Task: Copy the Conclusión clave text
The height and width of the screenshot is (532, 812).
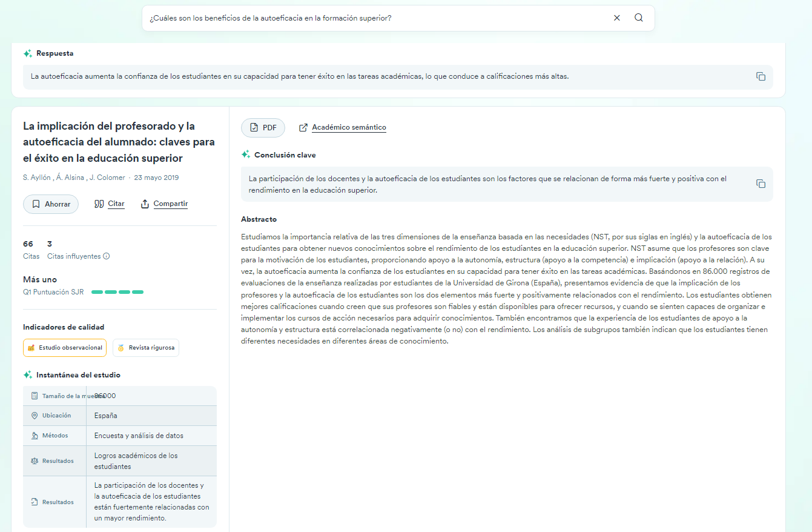Action: (761, 184)
